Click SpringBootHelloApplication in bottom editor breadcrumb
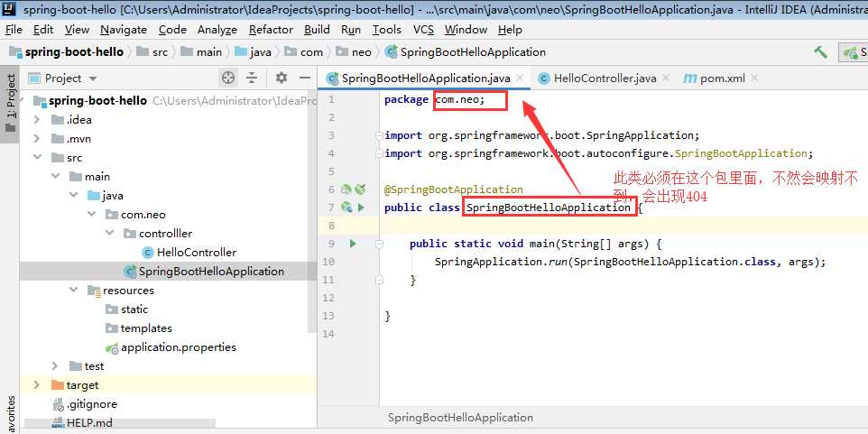The image size is (868, 434). point(460,418)
